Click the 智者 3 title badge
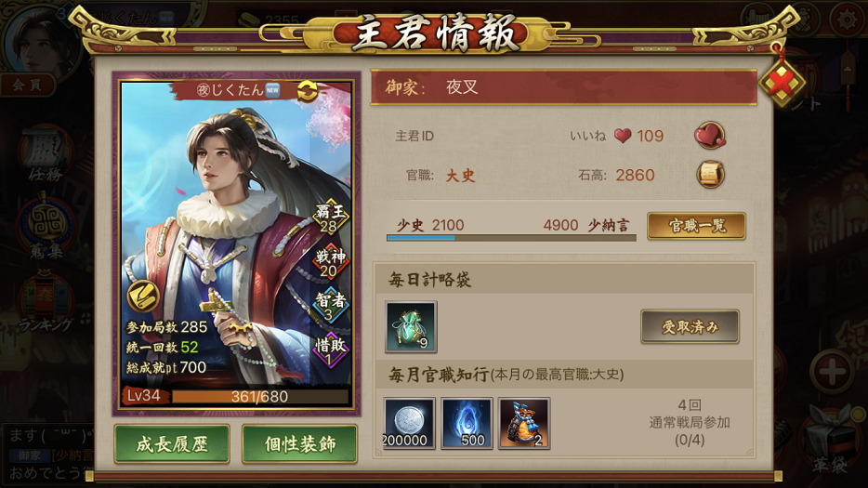Screen dimensions: 868x488 click(x=331, y=307)
